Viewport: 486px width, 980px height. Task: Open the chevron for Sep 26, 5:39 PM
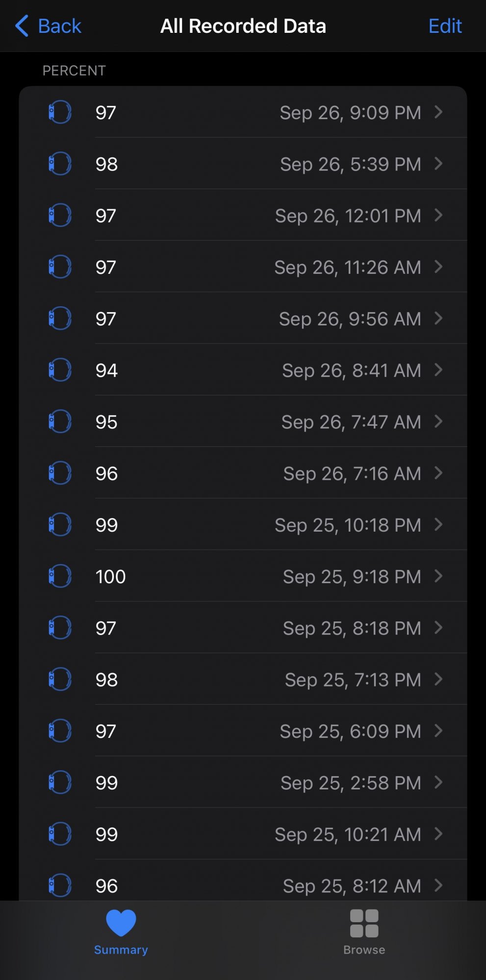coord(439,164)
